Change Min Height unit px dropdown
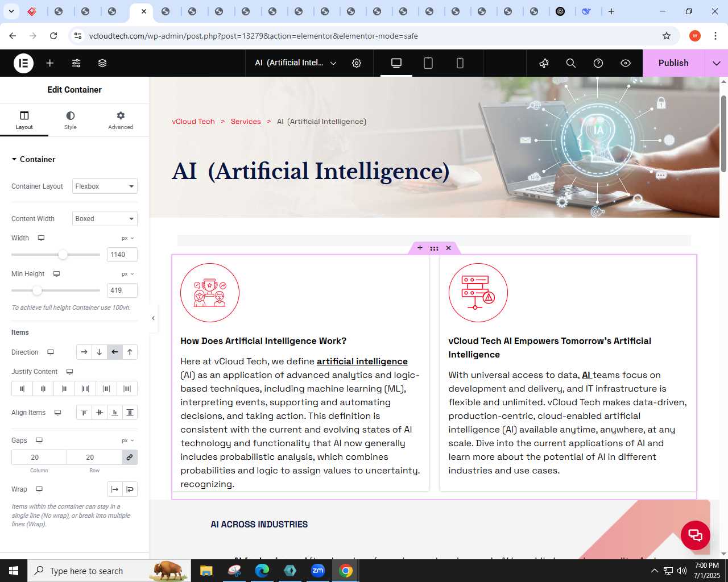Screen dimensions: 728x582 (128, 274)
